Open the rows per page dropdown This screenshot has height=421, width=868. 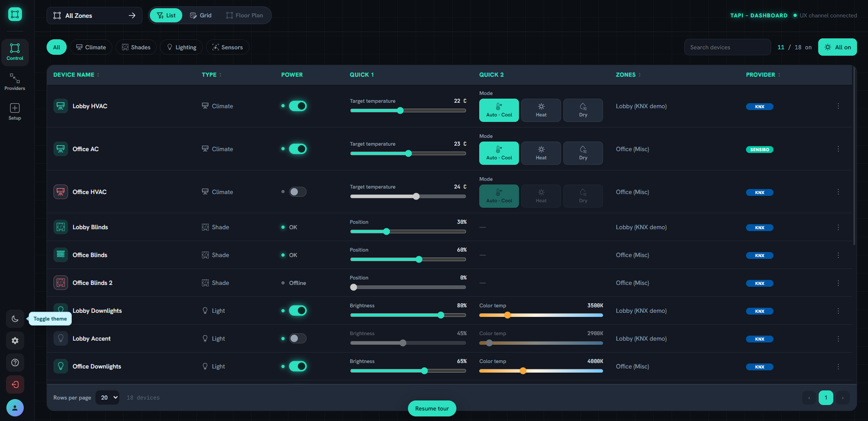click(x=107, y=398)
